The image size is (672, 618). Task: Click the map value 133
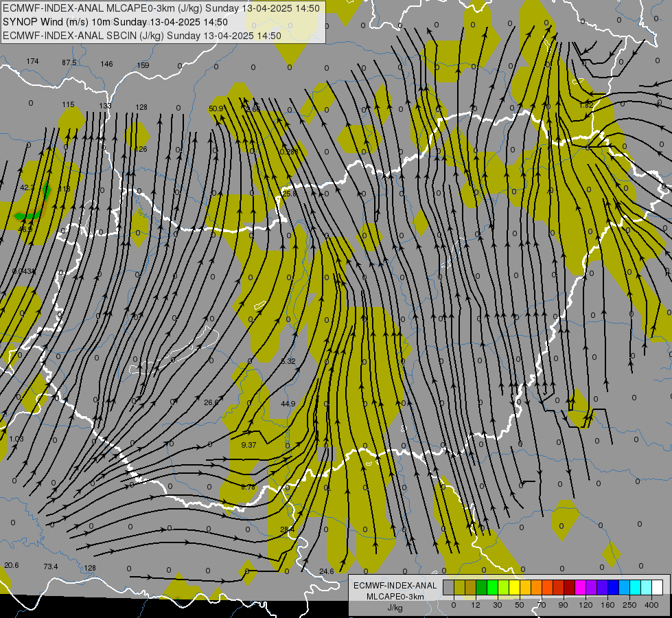(x=106, y=106)
